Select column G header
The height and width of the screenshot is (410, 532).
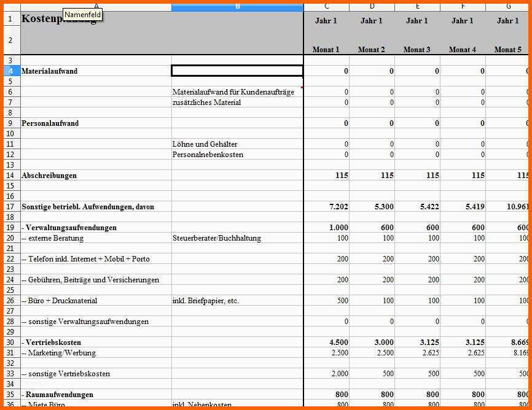507,7
